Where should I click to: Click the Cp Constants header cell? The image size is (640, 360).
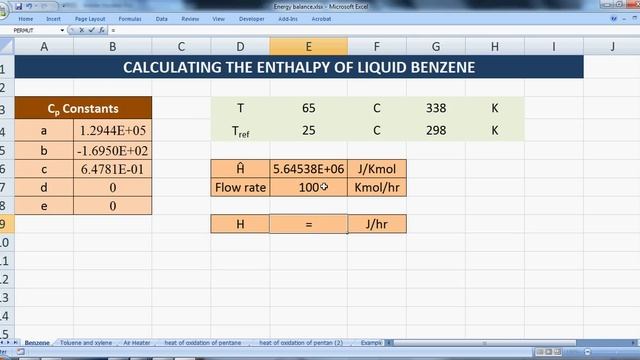(83, 108)
